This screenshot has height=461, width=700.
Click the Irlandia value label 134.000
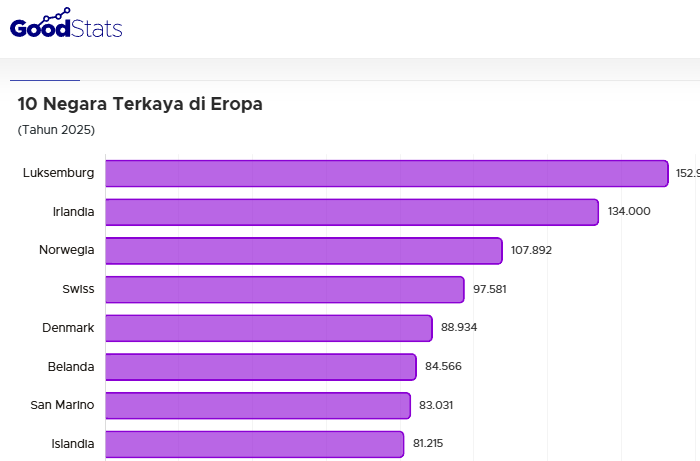pyautogui.click(x=629, y=211)
